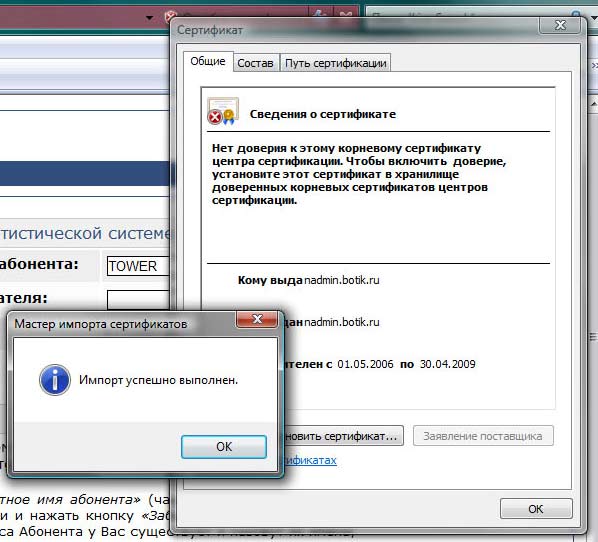Click the red shield icon in the browser address bar

[169, 16]
